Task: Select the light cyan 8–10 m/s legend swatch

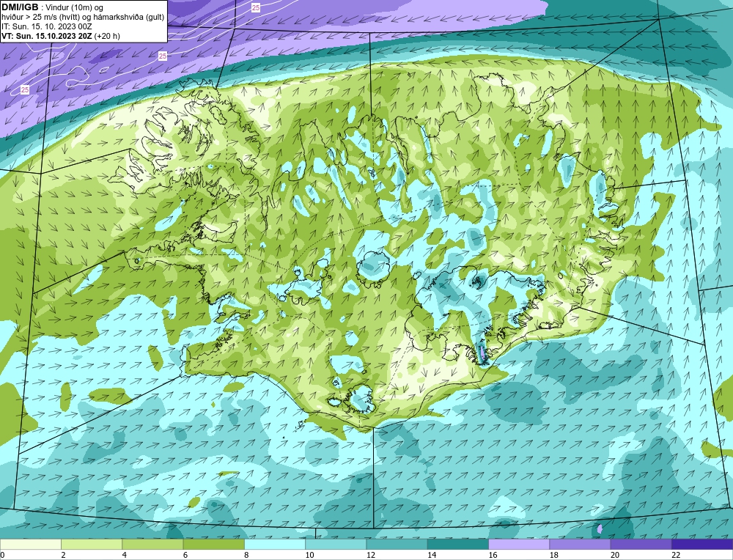Action: 275,544
